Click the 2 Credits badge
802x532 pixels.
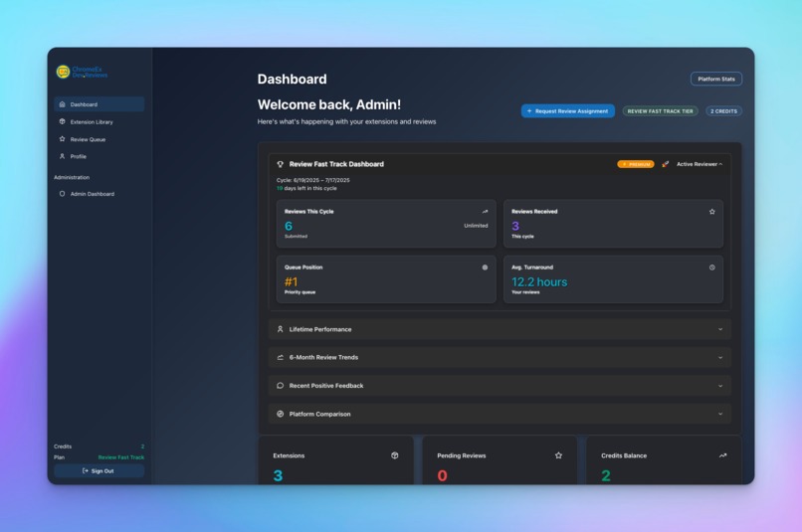[x=723, y=111]
